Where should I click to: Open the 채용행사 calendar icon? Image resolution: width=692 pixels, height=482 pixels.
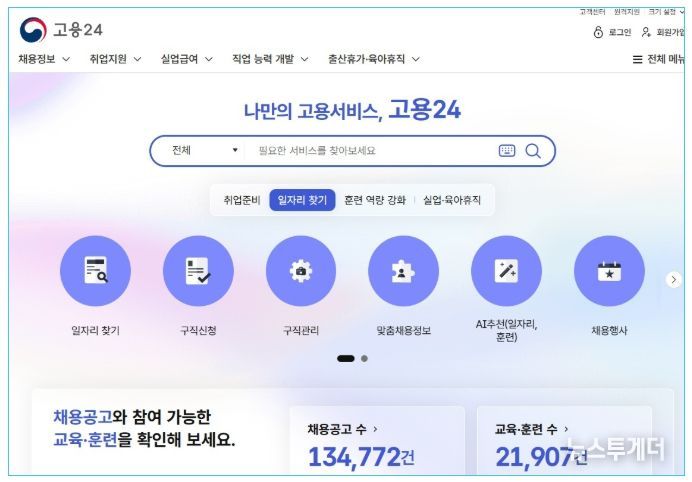[x=609, y=271]
